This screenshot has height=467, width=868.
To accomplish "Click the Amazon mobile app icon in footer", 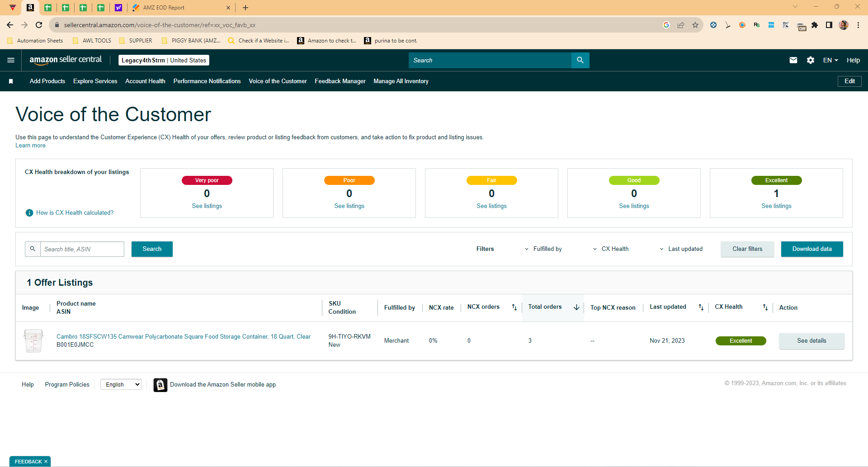I will 160,385.
